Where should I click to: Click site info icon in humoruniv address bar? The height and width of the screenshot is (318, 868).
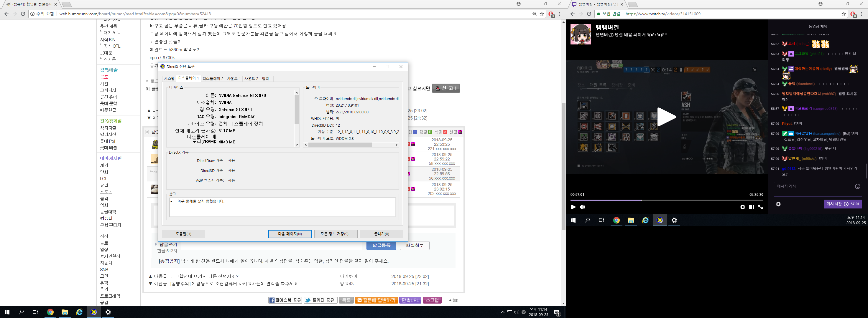pos(32,14)
